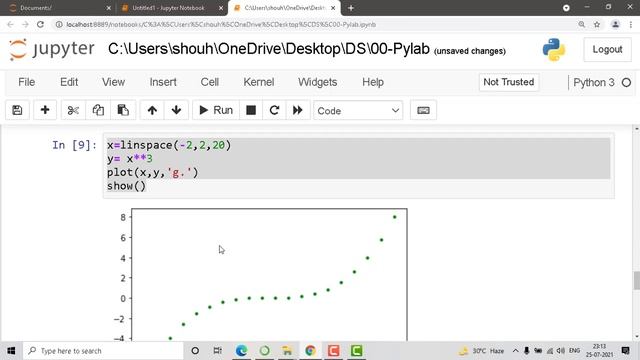
Task: Interrupt the kernel with stop icon
Action: (x=251, y=110)
